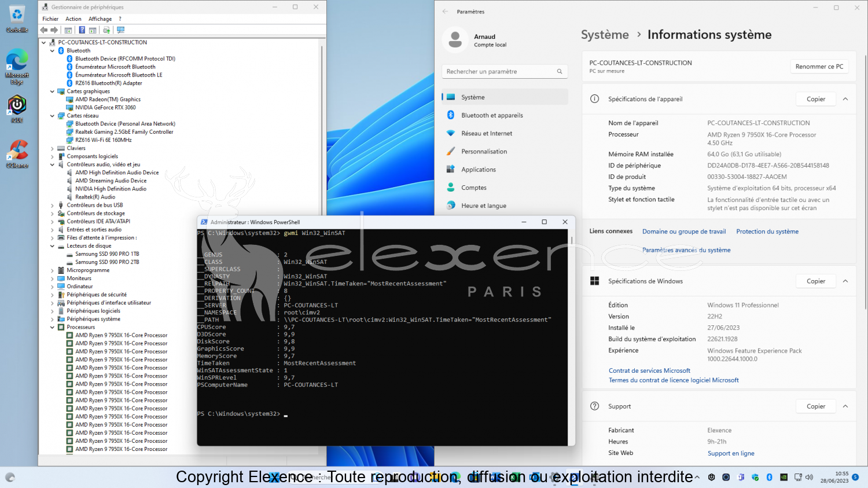Image resolution: width=868 pixels, height=488 pixels.
Task: Open Paramètres avancés du système link
Action: coord(686,250)
